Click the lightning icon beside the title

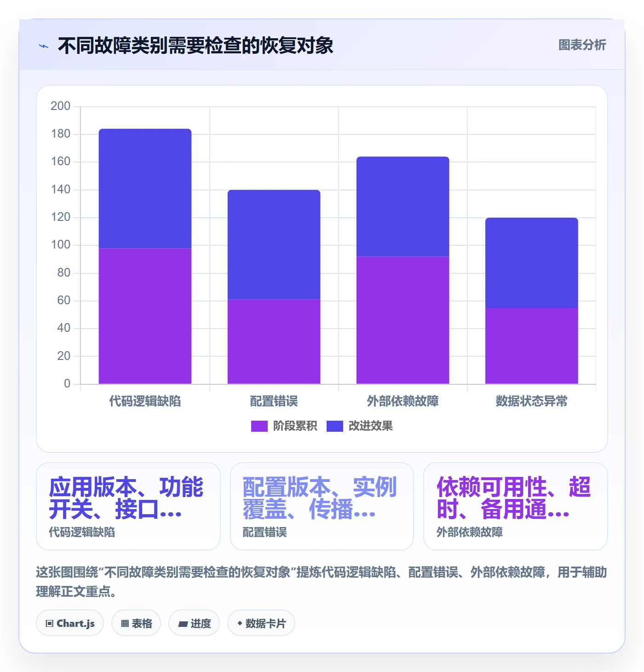tap(44, 46)
